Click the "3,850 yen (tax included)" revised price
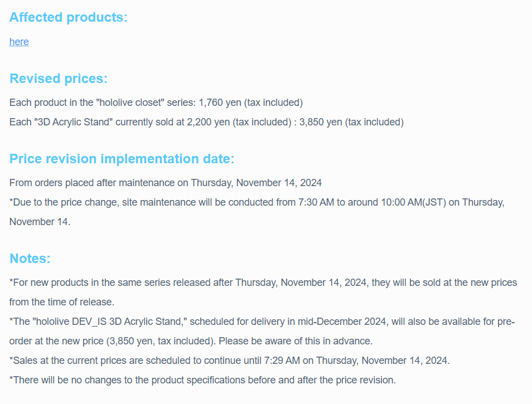Screen dimensions: 532x404 (x=351, y=122)
